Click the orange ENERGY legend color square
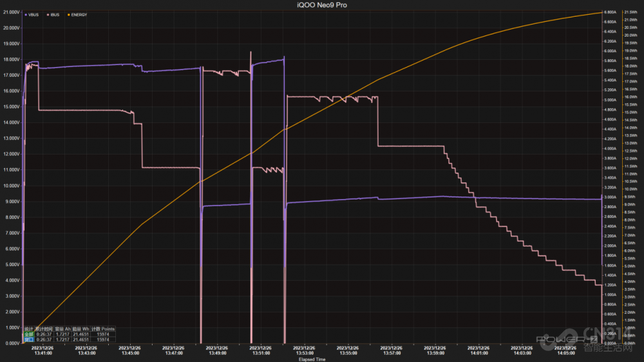The height and width of the screenshot is (362, 644). (x=68, y=14)
